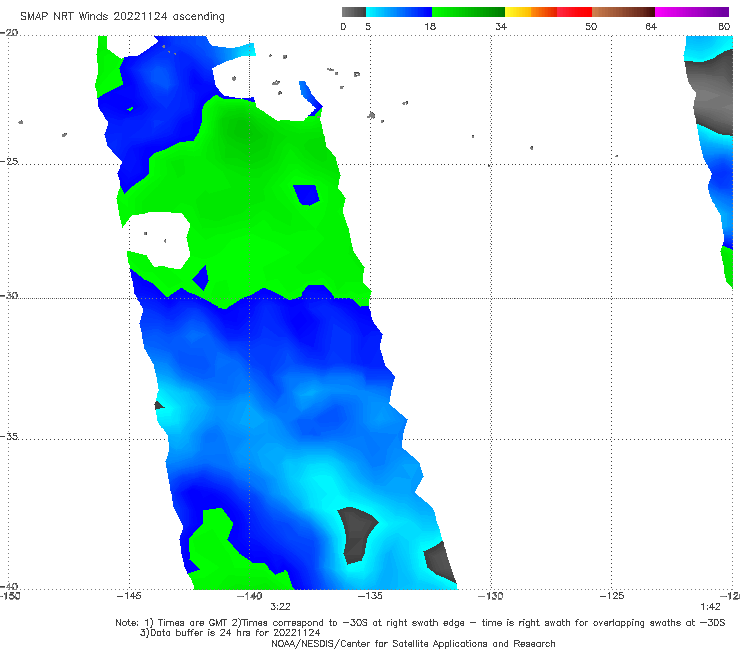Click the blue 5-18 segment of color bar

(399, 12)
